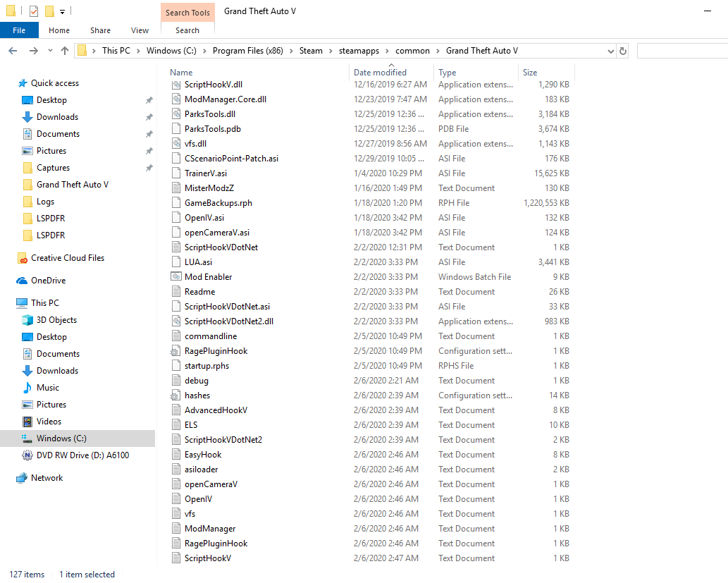The height and width of the screenshot is (583, 728).
Task: Select EasyHook text document
Action: 203,455
